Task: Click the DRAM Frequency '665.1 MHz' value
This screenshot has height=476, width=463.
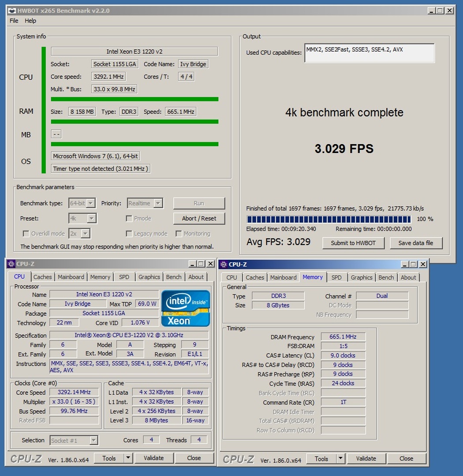Action: [x=343, y=337]
